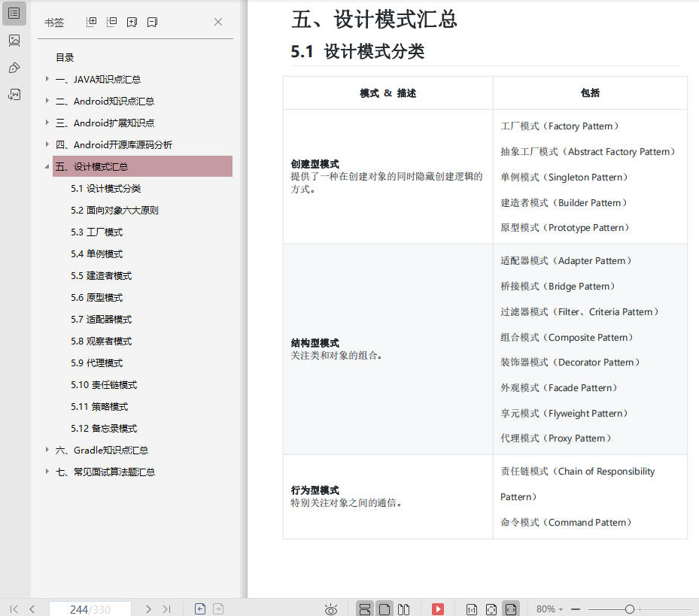The height and width of the screenshot is (616, 699).
Task: Delete selected bookmark using remove-bookmark icon
Action: pos(152,23)
